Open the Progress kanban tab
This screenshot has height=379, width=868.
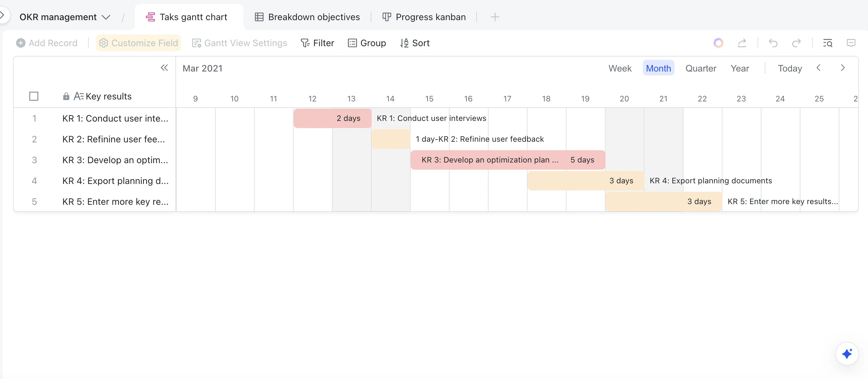424,17
